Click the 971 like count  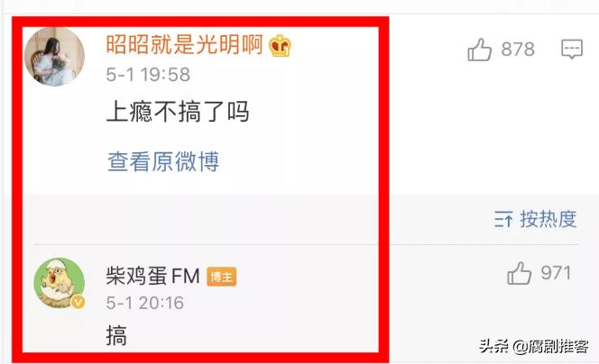coord(556,273)
